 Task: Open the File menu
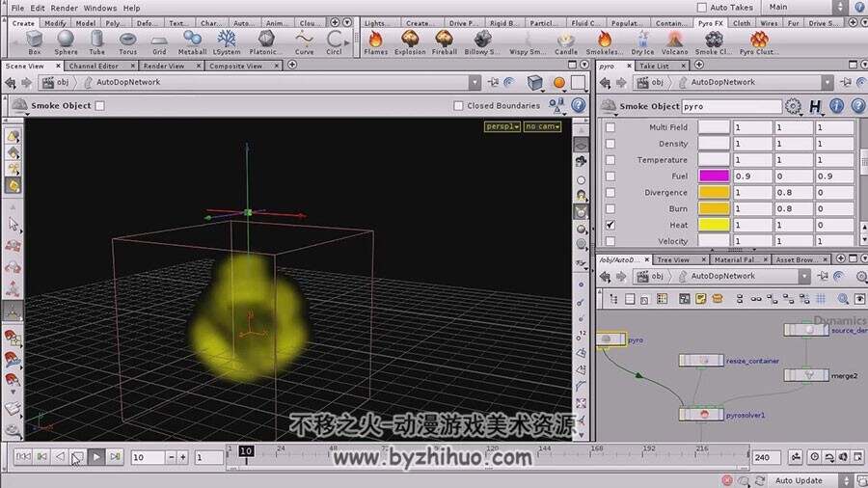17,8
